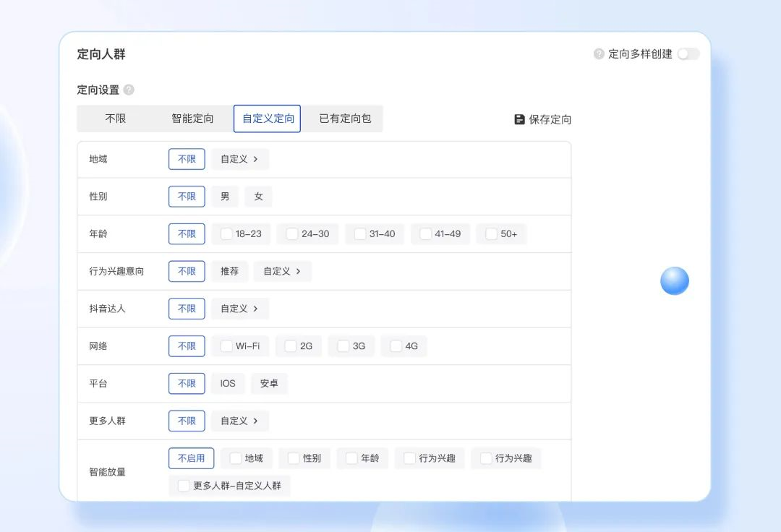Expand 自定义 in 更多人群 row
The image size is (781, 532).
click(239, 421)
